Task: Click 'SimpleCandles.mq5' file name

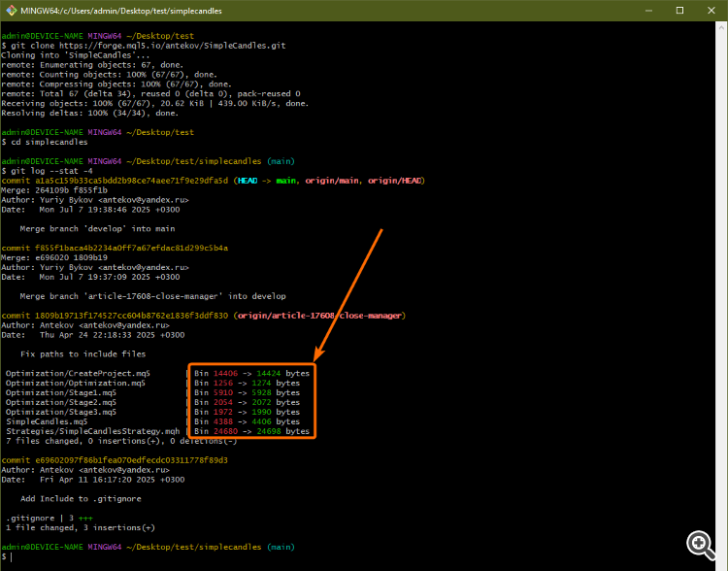Action: 47,421
